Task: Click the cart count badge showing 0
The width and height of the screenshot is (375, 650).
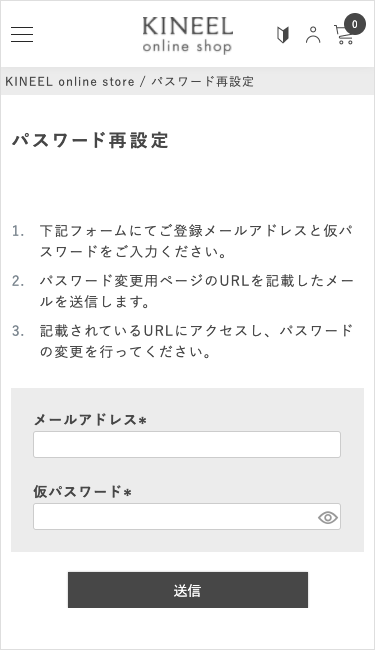Action: click(355, 24)
